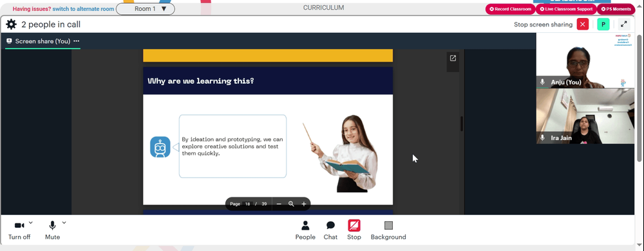
Task: Open Screen share tab options ellipsis
Action: [77, 41]
